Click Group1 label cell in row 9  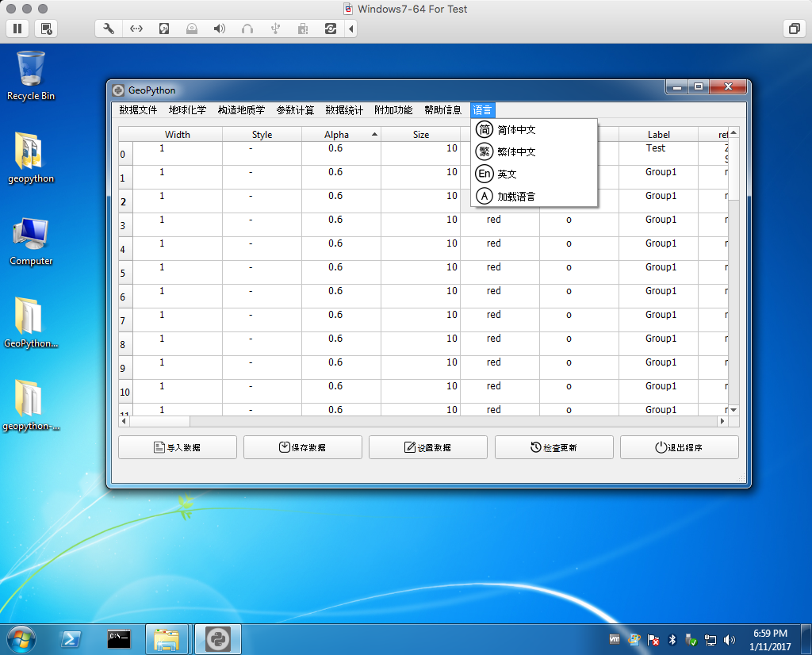coord(658,368)
